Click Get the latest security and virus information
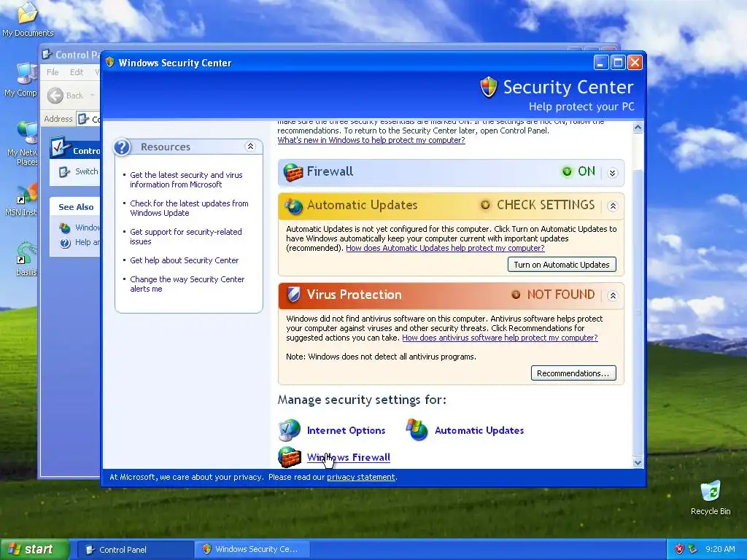Viewport: 747px width, 560px height. pos(186,179)
